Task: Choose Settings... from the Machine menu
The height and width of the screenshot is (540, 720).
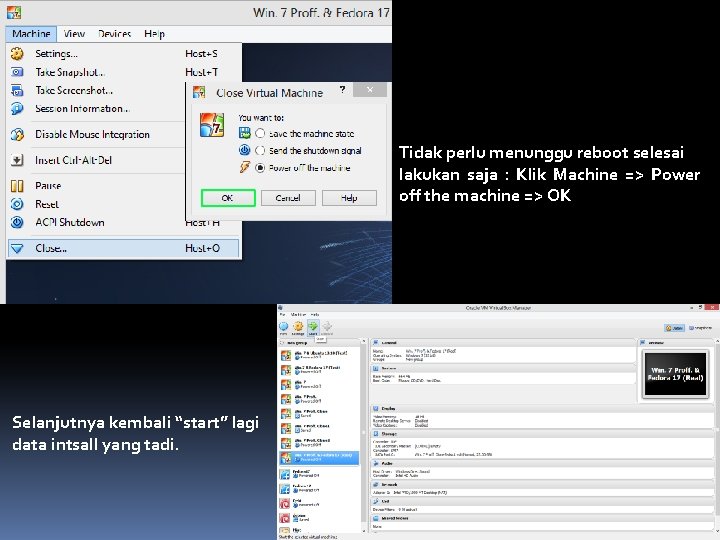Action: (124, 54)
